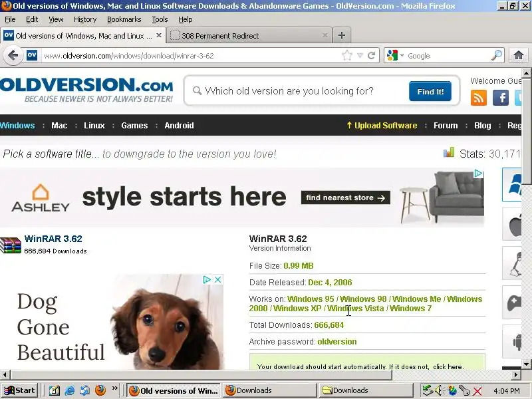Open first quick launch notepad icon
This screenshot has width=532, height=399.
pyautogui.click(x=55, y=390)
